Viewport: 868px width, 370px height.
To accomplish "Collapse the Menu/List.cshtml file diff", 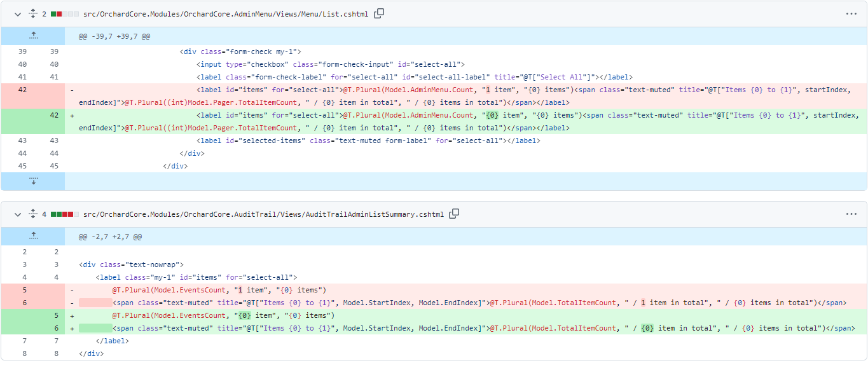I will 18,14.
